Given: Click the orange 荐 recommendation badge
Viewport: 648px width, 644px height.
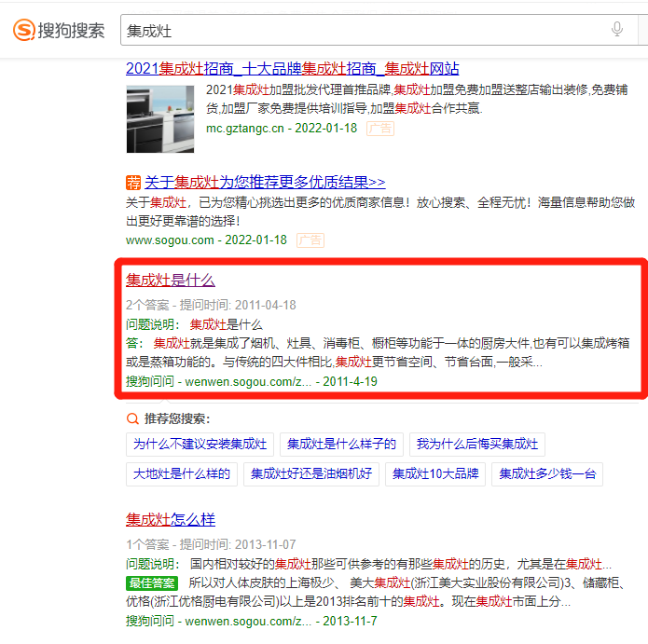Looking at the screenshot, I should pos(133,182).
